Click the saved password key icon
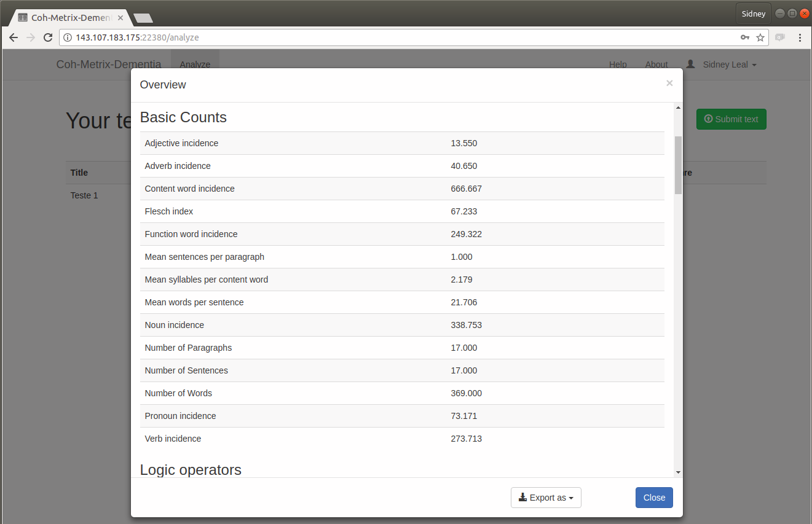Screen dimensions: 812x524 tap(744, 37)
